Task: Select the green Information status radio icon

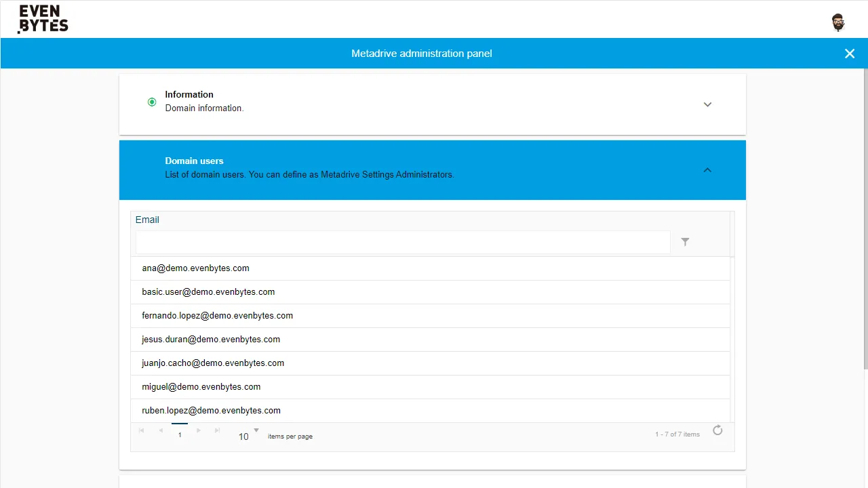Action: pyautogui.click(x=152, y=102)
